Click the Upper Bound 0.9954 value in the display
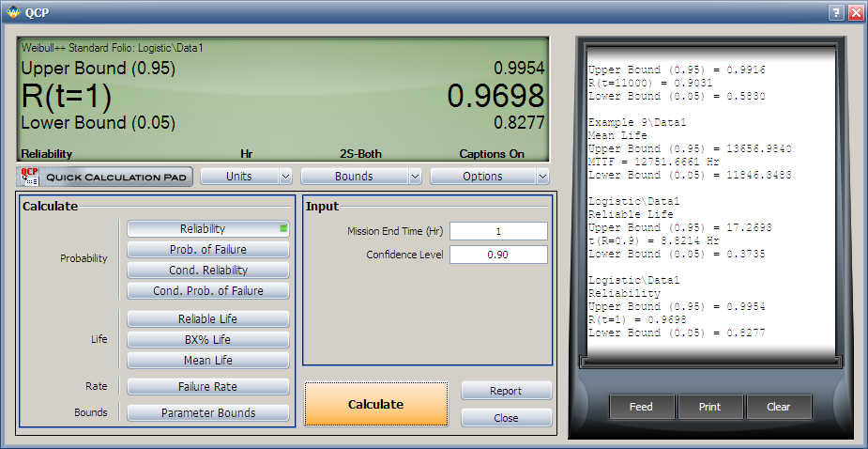The image size is (868, 449). point(519,69)
